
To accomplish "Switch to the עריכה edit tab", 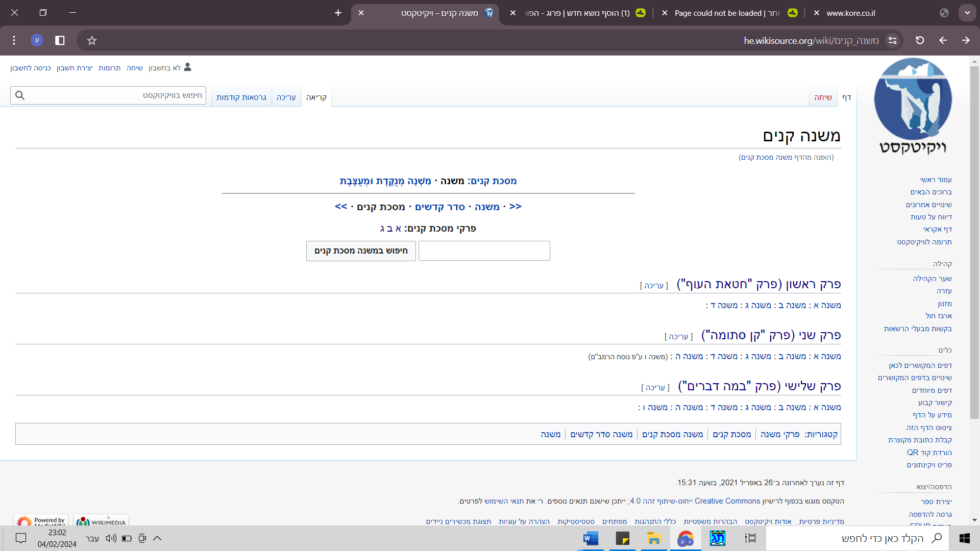I will click(x=286, y=97).
